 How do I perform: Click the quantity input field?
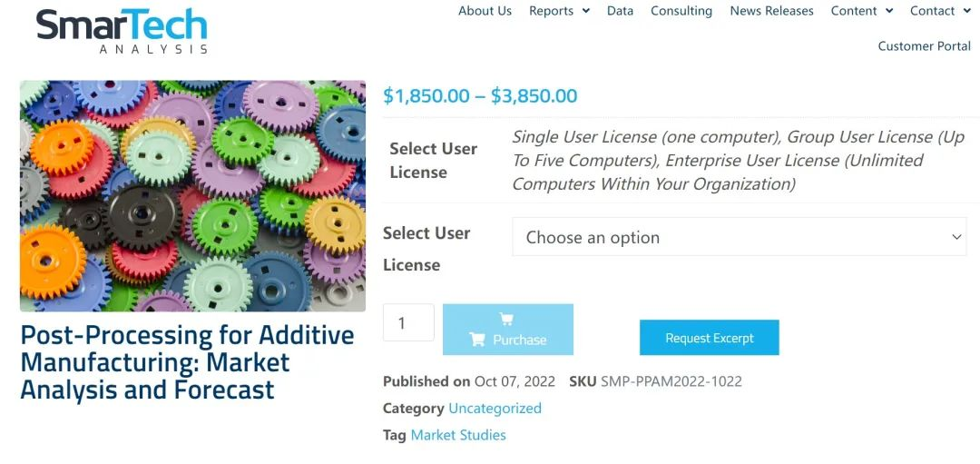(x=408, y=323)
